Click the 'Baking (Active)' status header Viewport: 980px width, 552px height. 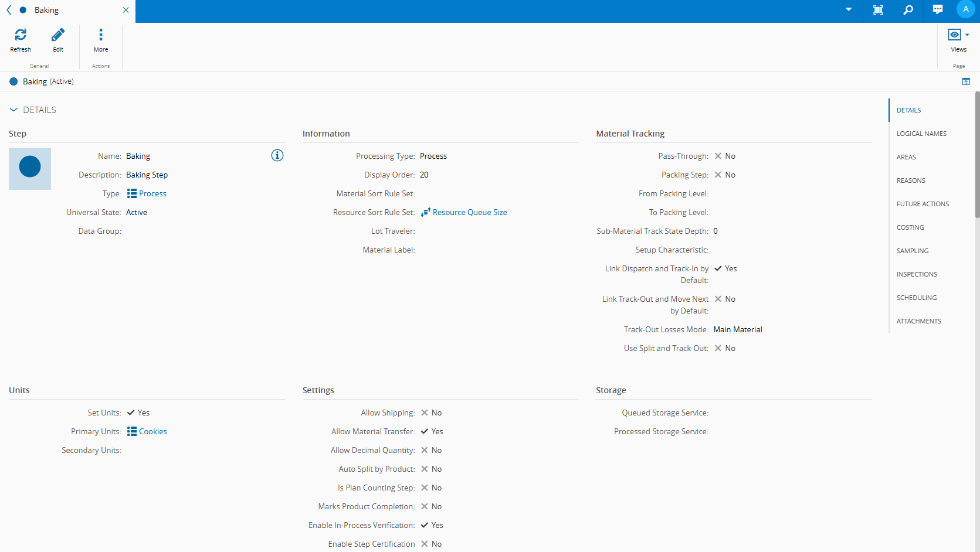[48, 81]
